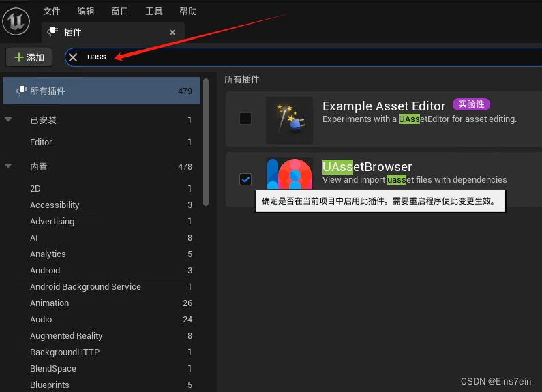
Task: Click the UAssetBrowser plugin icon
Action: [x=289, y=174]
